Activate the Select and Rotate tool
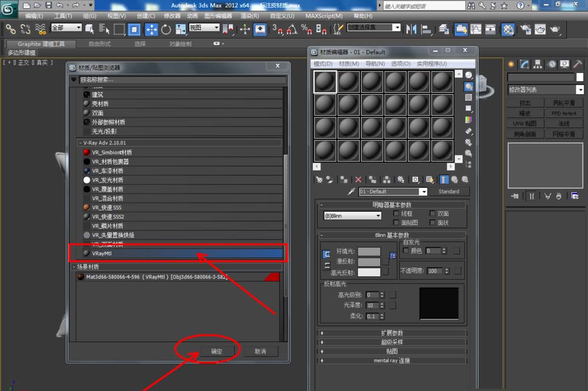The height and width of the screenshot is (391, 588). click(166, 29)
